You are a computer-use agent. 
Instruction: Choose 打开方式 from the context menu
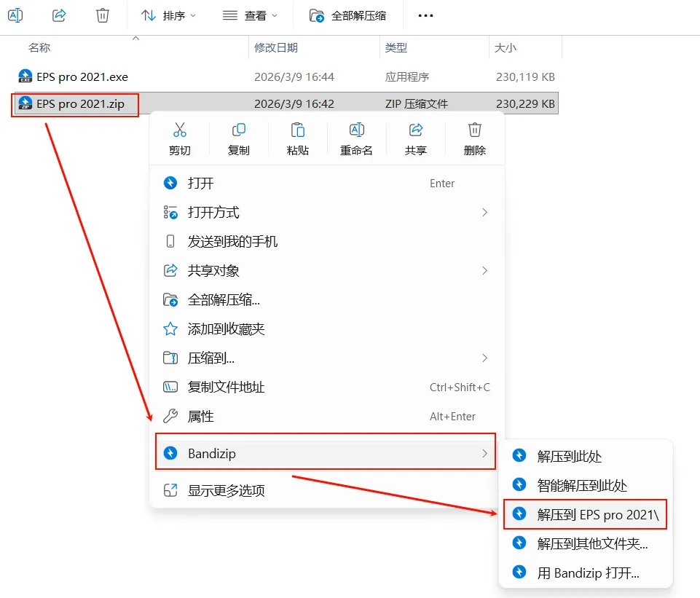tap(327, 213)
